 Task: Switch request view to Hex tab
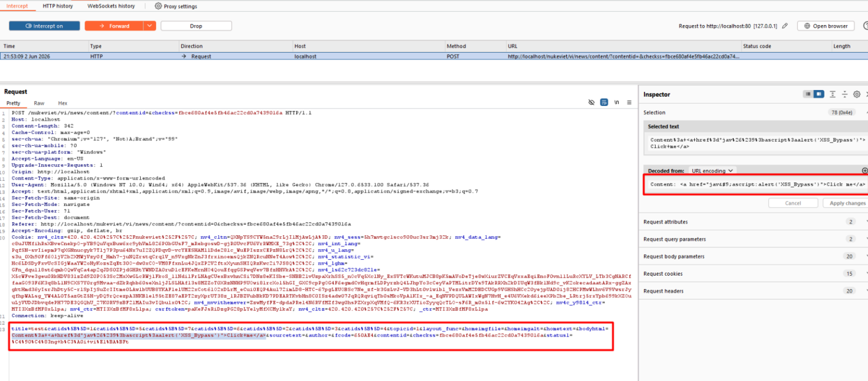click(x=62, y=104)
